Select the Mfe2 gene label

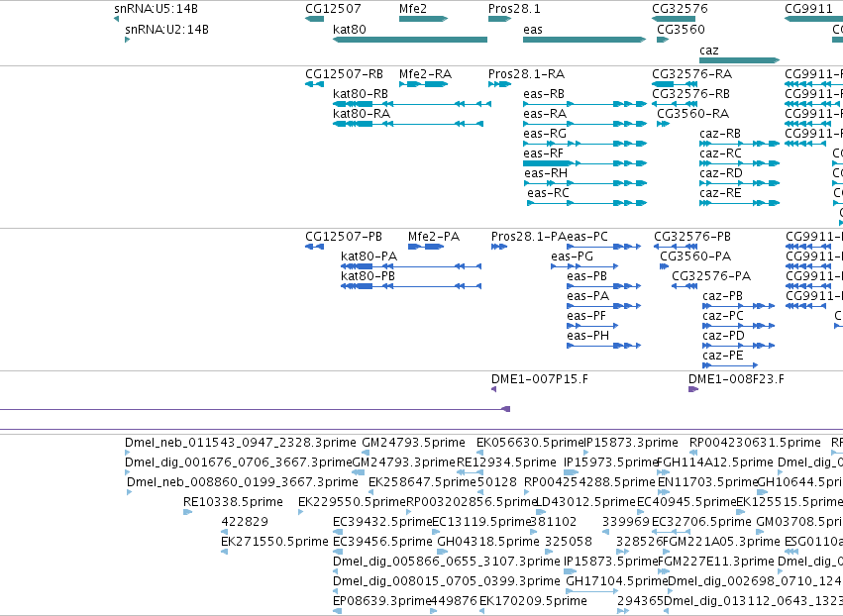tap(413, 9)
